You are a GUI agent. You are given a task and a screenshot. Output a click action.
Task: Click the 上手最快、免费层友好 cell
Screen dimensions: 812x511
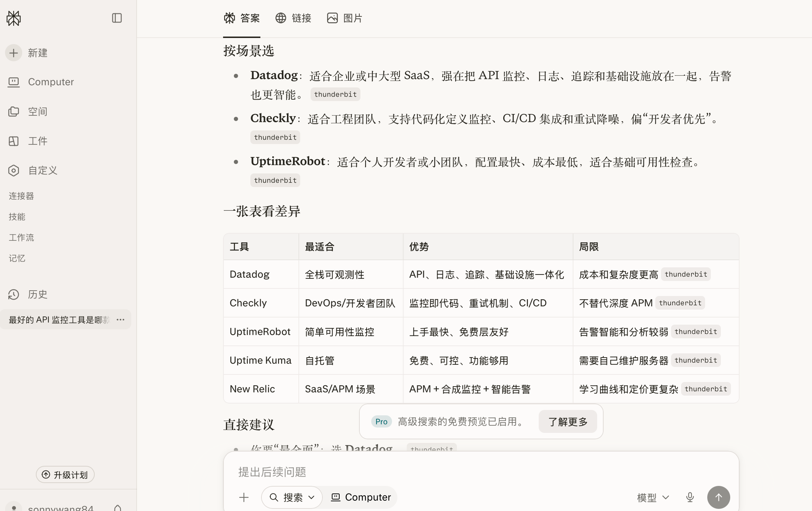tap(488, 332)
